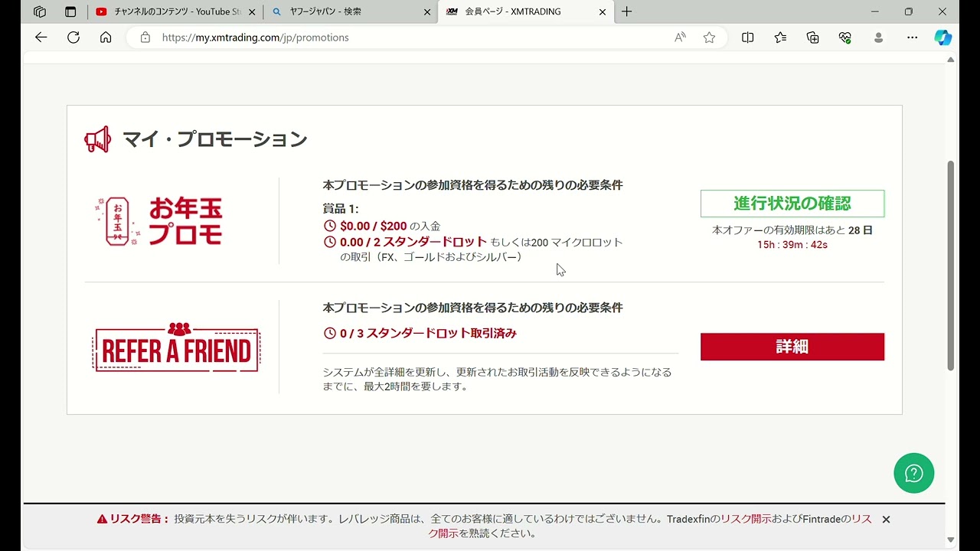Open the split screen view icon
980x551 pixels.
point(748,37)
